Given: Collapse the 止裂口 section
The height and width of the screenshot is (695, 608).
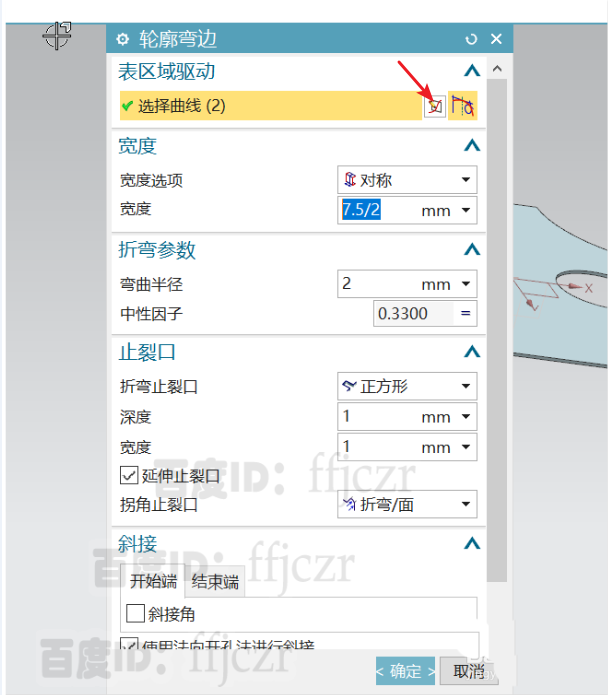Looking at the screenshot, I should click(472, 352).
